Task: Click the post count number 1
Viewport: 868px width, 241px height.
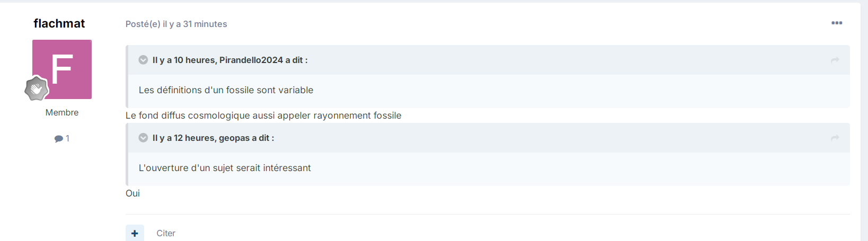Action: tap(67, 138)
